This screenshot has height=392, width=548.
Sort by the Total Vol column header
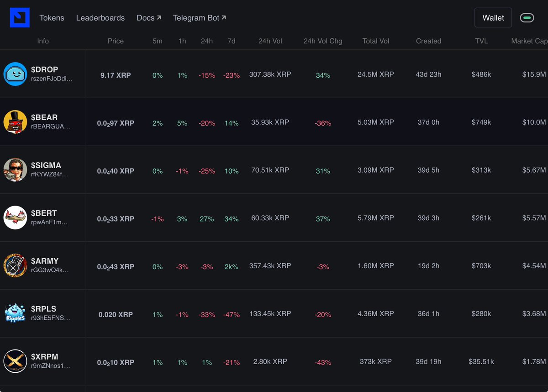pyautogui.click(x=376, y=41)
